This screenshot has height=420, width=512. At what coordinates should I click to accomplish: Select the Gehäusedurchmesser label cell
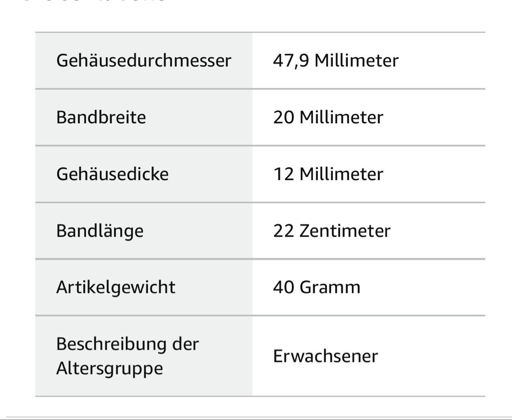(x=144, y=60)
